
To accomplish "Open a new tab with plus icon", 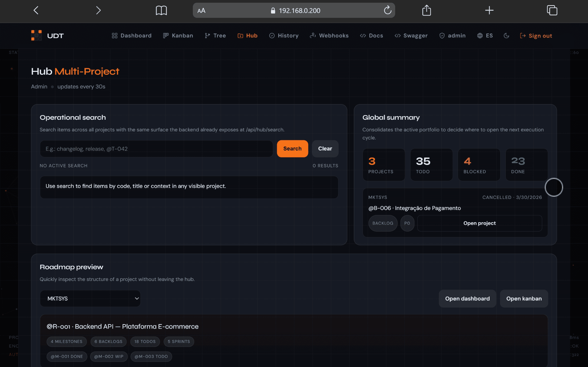I will tap(489, 11).
